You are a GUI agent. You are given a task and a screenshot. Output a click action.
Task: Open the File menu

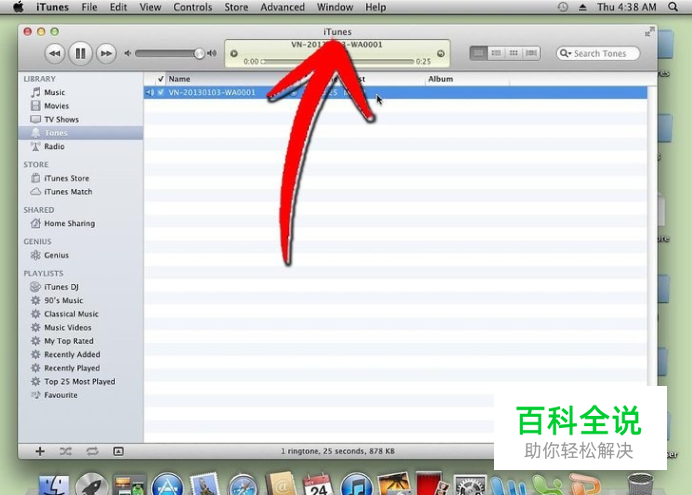[89, 7]
